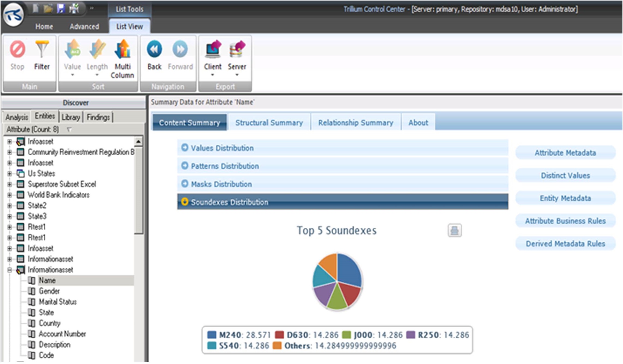Click the Code attribute column icon
The width and height of the screenshot is (623, 364).
[32, 355]
